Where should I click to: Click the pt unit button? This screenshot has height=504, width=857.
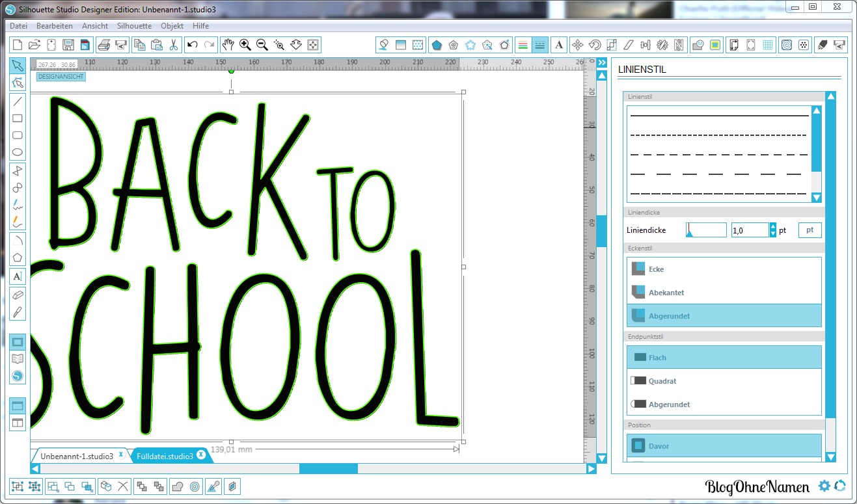point(809,230)
